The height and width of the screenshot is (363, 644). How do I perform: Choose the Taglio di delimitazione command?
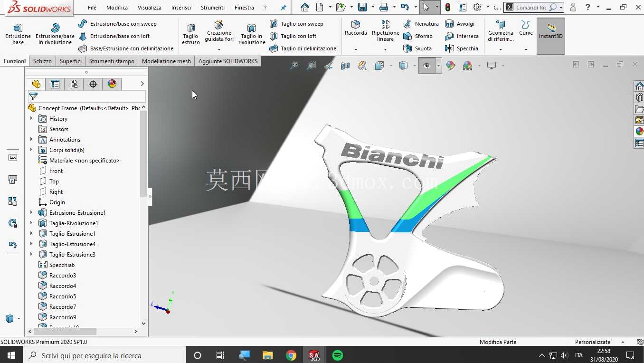click(x=303, y=48)
